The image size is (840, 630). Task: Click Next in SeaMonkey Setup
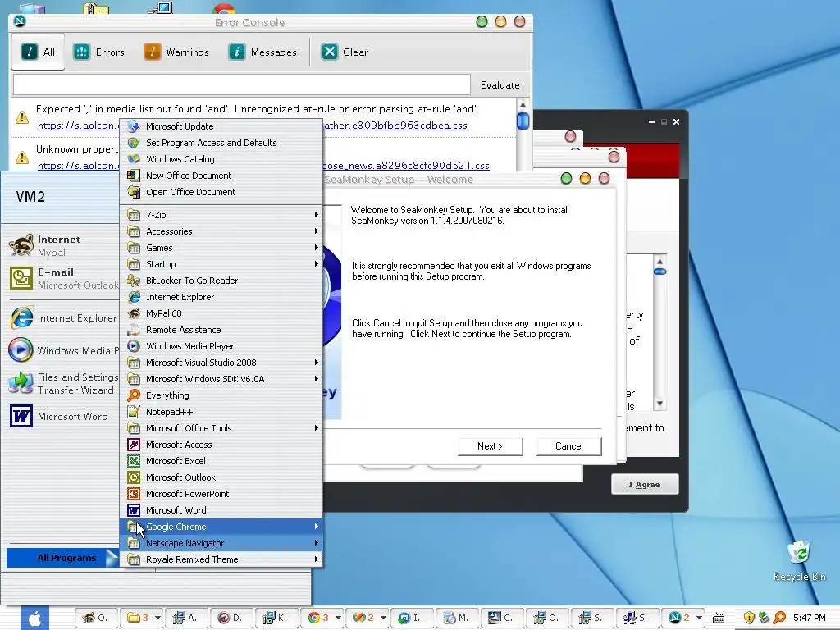coord(491,446)
